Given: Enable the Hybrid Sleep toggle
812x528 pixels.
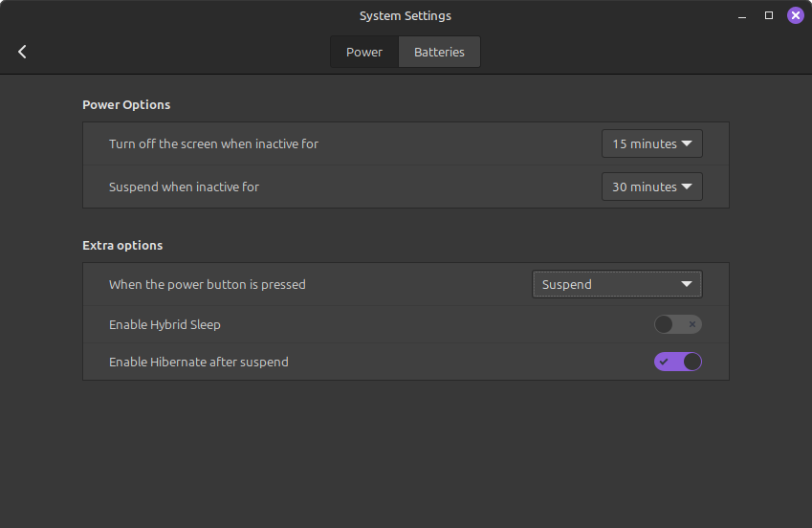Looking at the screenshot, I should [x=677, y=325].
